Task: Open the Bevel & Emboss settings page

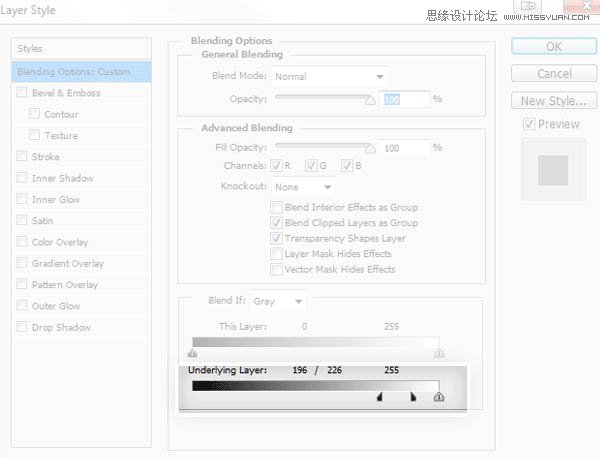Action: [x=66, y=93]
